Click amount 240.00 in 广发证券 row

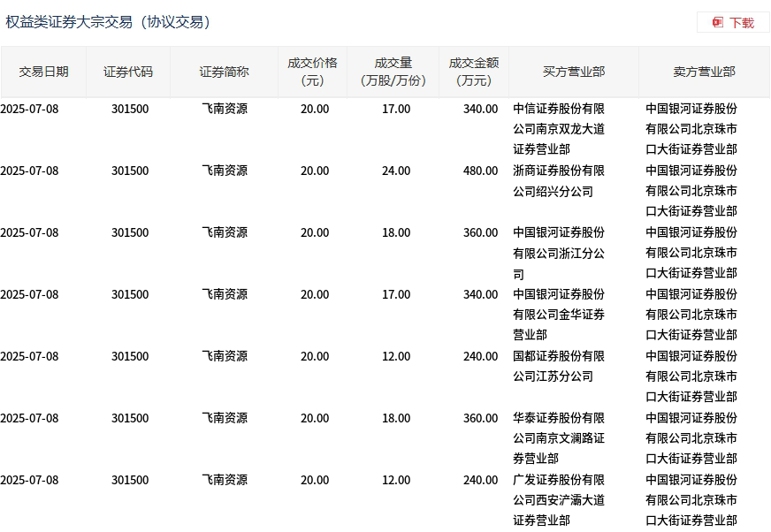(x=480, y=481)
